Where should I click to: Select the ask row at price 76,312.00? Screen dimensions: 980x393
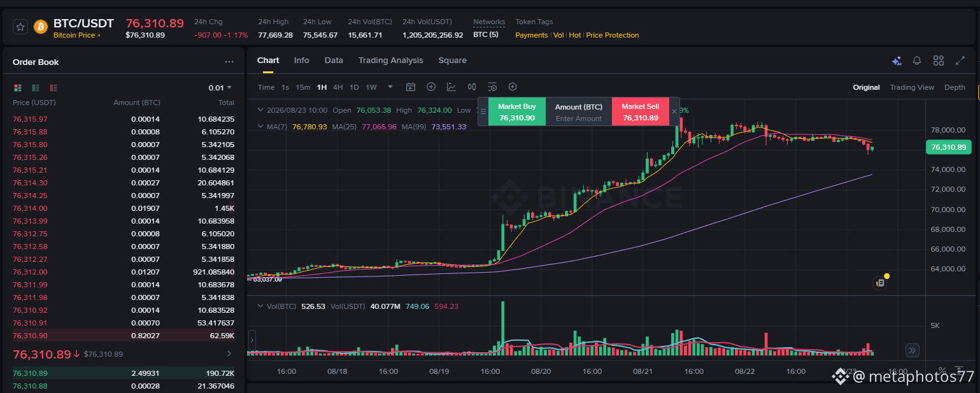pyautogui.click(x=124, y=272)
